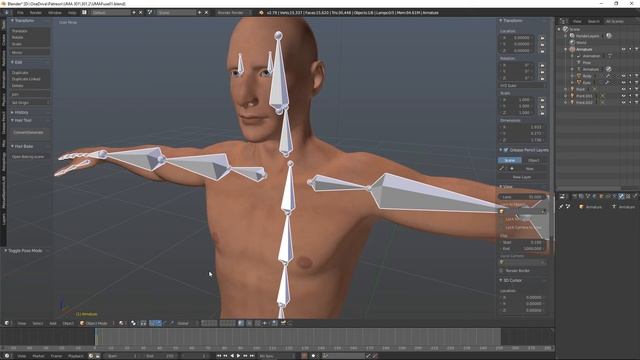The height and width of the screenshot is (360, 640).
Task: Click OpenGL render image icon
Action: [x=275, y=323]
